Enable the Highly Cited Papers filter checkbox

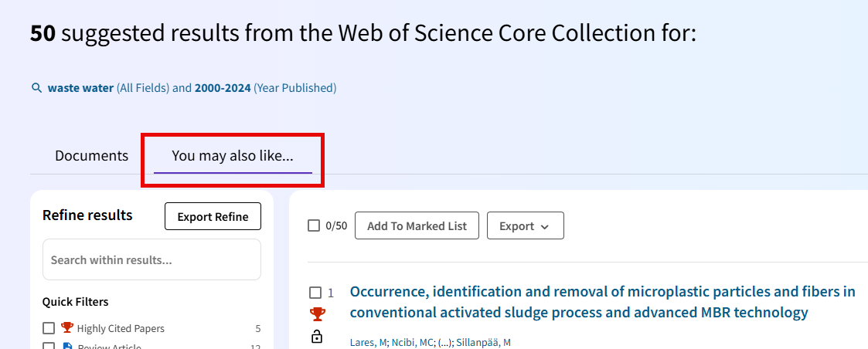pyautogui.click(x=49, y=328)
